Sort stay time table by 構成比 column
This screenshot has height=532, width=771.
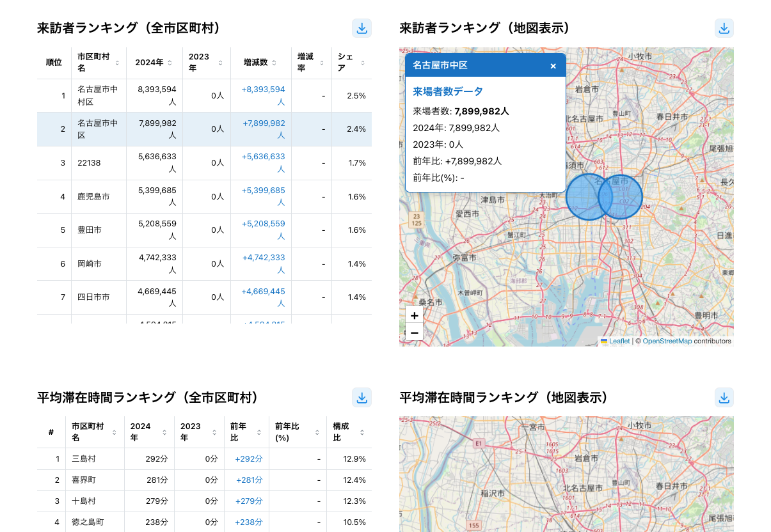coord(363,432)
